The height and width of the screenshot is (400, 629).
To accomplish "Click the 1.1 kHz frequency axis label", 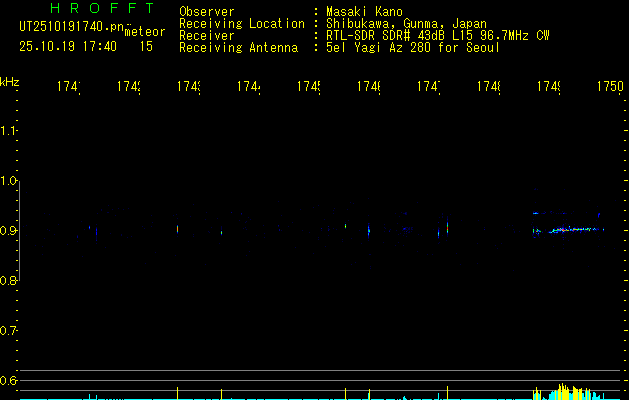I will click(9, 130).
